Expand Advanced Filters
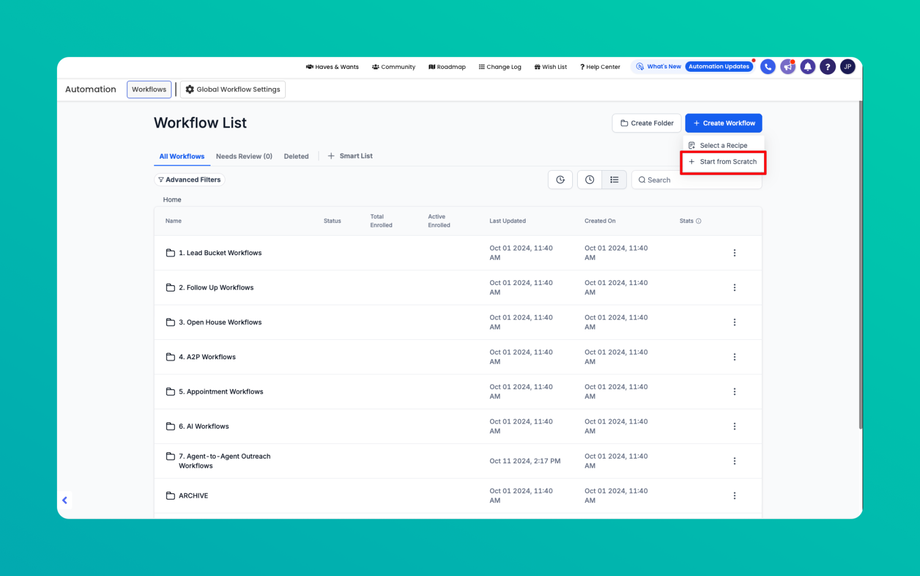The image size is (920, 576). (x=189, y=180)
